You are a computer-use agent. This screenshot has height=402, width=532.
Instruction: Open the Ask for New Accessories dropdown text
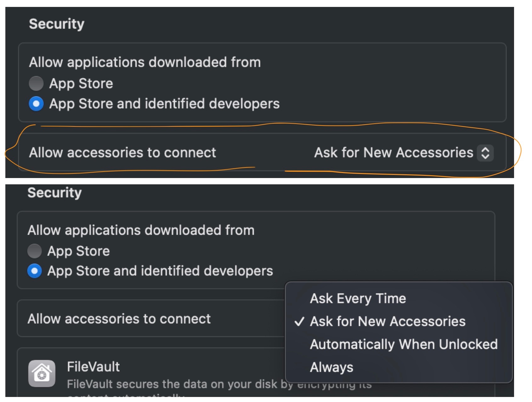pyautogui.click(x=393, y=153)
